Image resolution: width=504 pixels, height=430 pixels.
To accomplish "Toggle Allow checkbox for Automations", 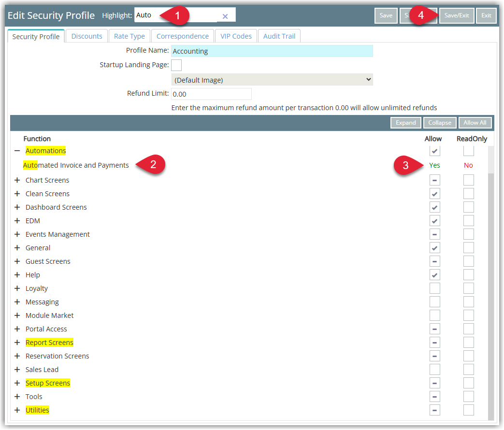I will 434,151.
